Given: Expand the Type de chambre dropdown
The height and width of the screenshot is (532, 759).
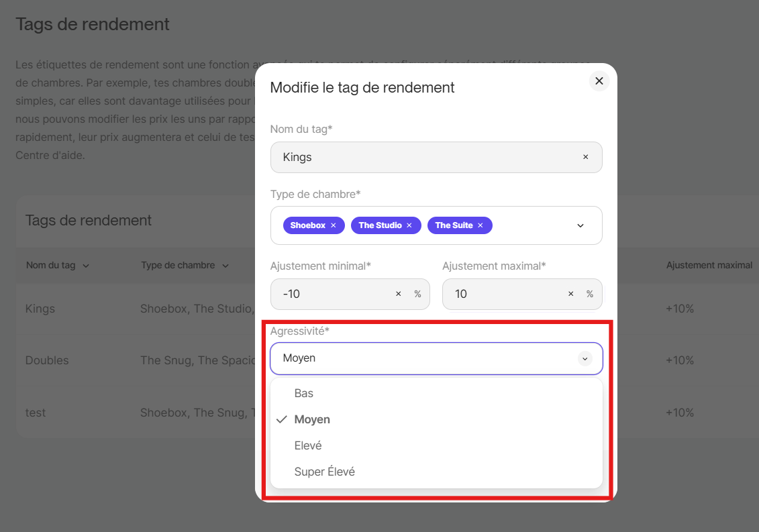Looking at the screenshot, I should (580, 225).
